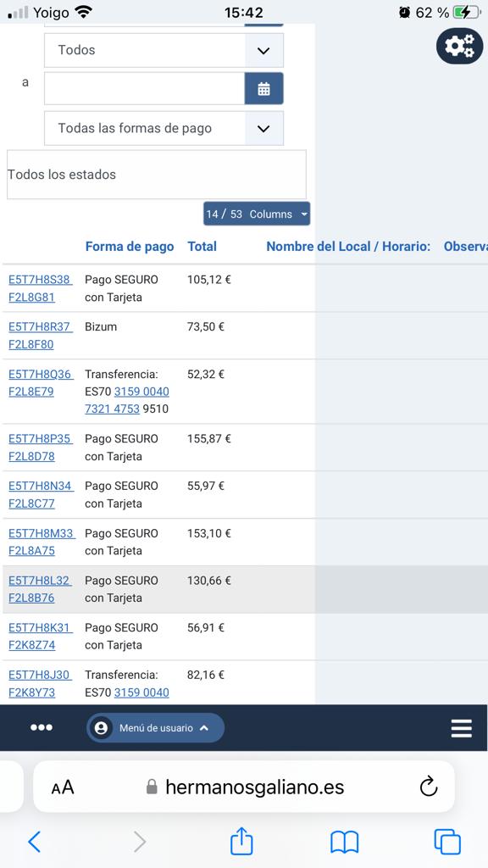
Task: Open order link E5T7H8Q36
Action: [41, 374]
